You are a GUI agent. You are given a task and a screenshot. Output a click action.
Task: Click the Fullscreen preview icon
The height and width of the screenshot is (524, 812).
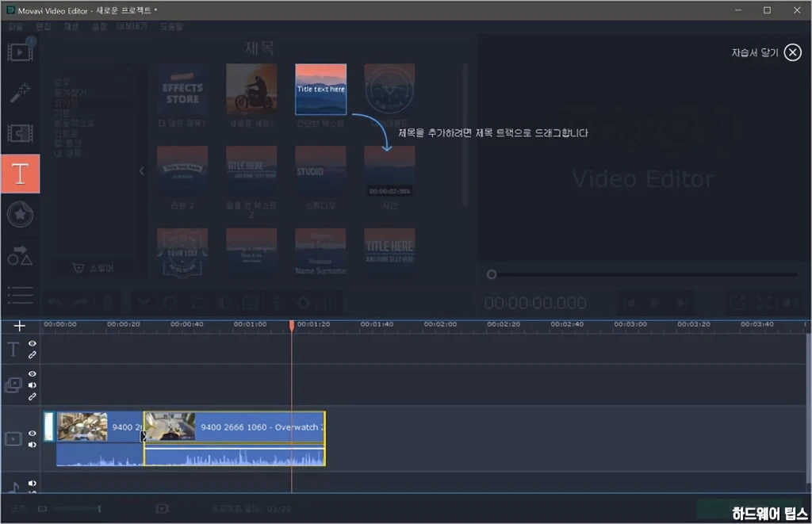764,303
